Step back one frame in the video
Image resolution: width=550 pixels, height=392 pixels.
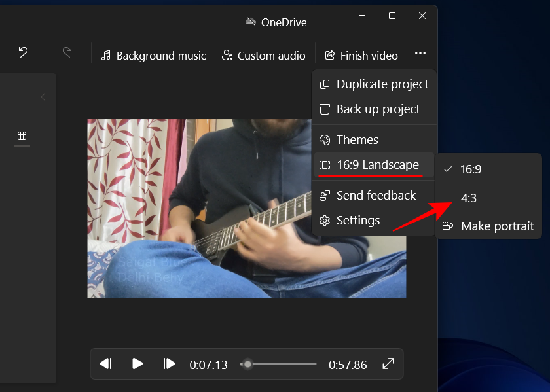coord(106,364)
